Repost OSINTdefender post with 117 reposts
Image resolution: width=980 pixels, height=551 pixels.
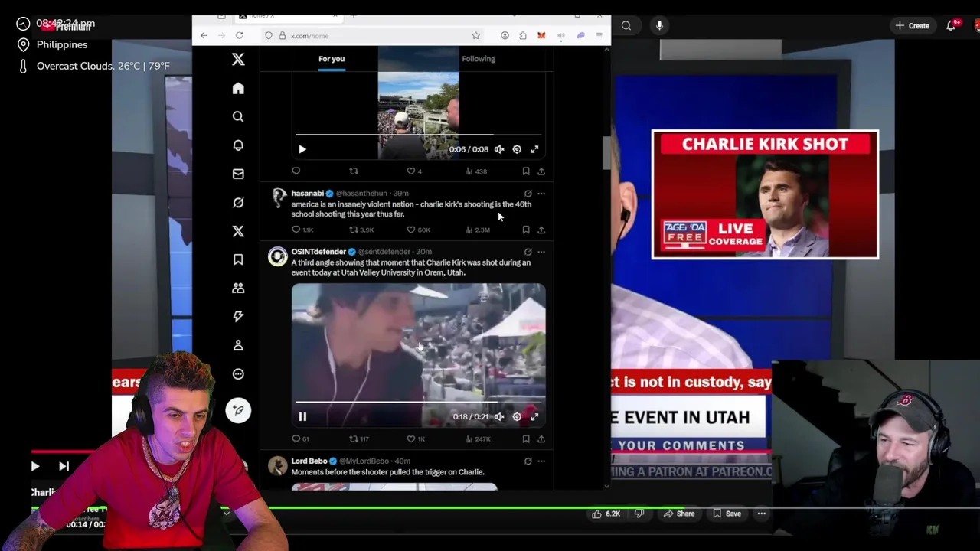[x=359, y=439]
